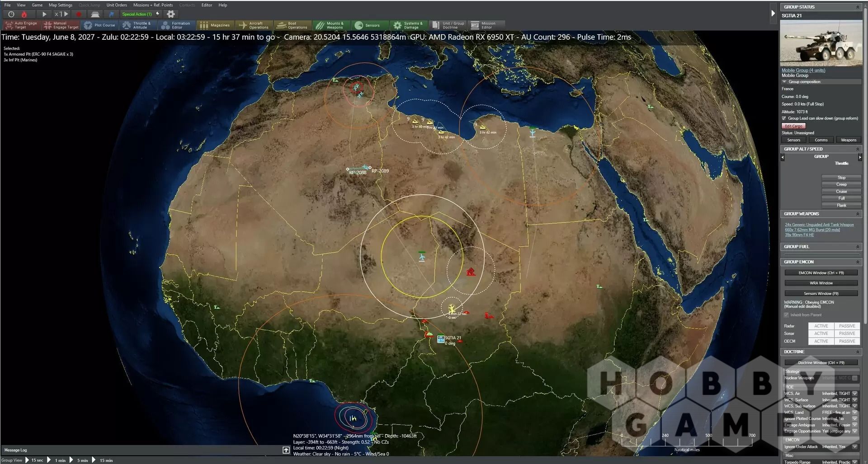Click the clock icon in the top toolbar
Image resolution: width=868 pixels, height=464 pixels.
click(11, 14)
